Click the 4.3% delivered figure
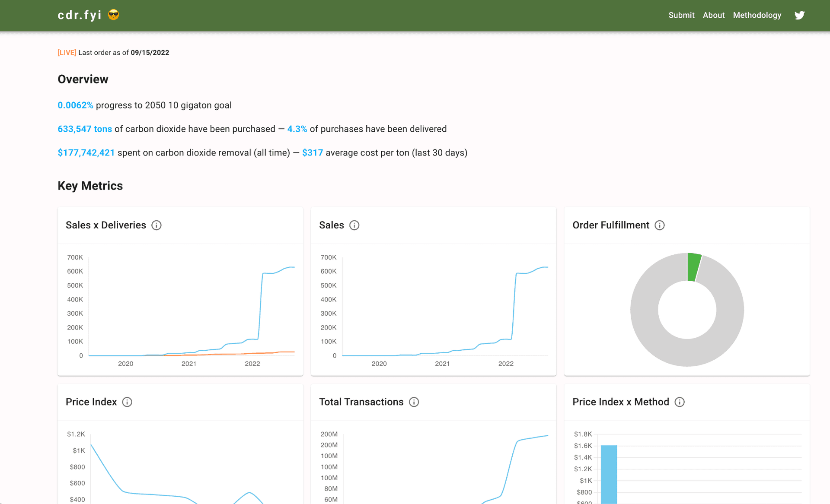Image resolution: width=830 pixels, height=504 pixels. click(297, 129)
